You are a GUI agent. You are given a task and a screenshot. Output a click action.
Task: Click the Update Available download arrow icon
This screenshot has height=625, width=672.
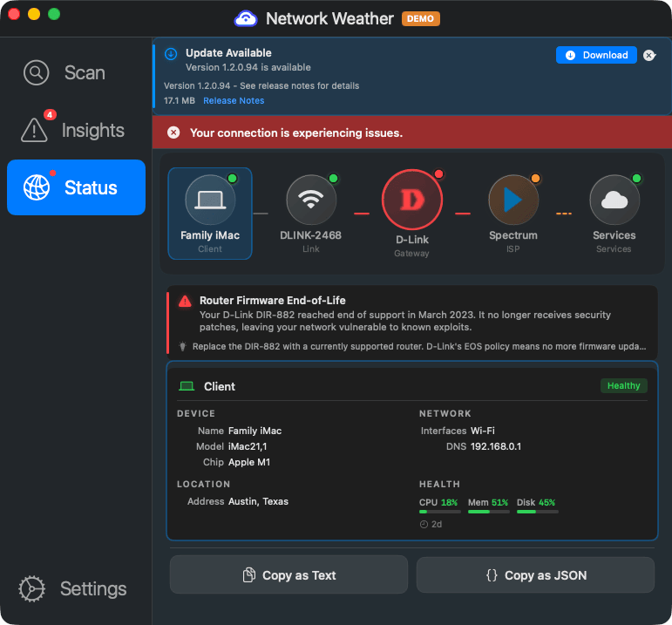171,54
